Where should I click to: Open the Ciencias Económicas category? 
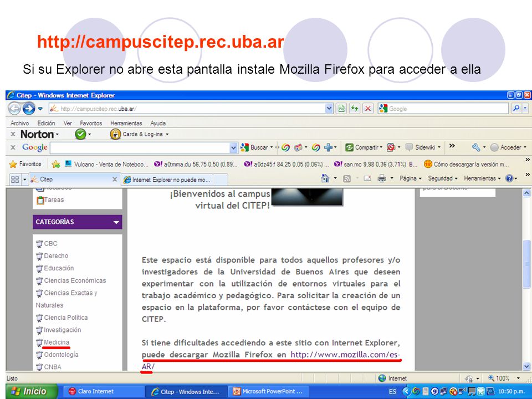click(75, 280)
